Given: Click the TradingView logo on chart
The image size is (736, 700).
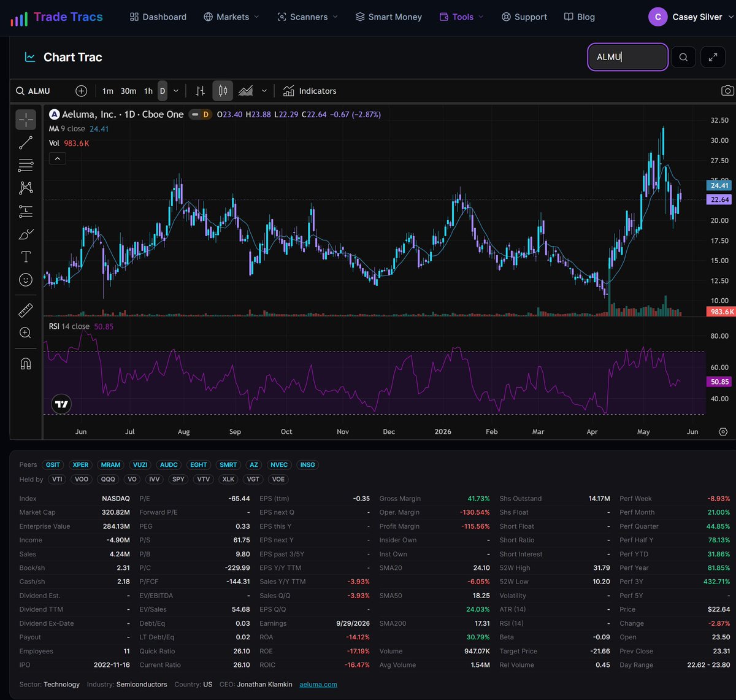Looking at the screenshot, I should tap(61, 404).
